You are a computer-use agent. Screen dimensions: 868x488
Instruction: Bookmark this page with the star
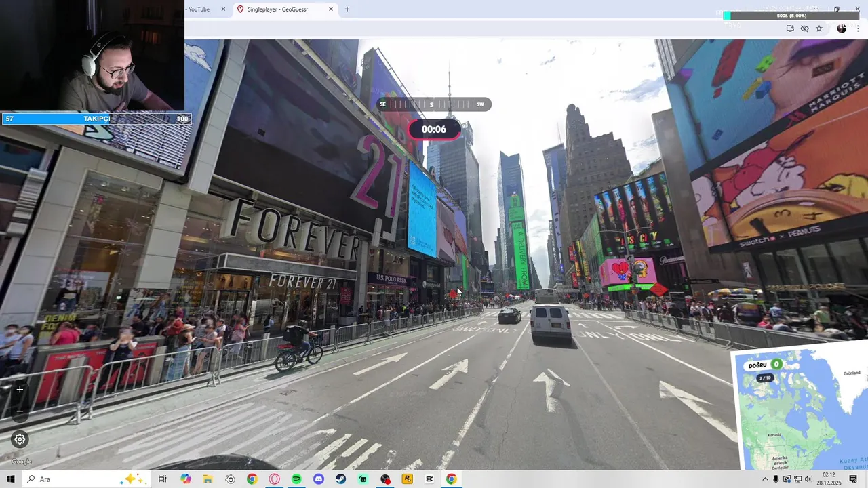tap(819, 28)
